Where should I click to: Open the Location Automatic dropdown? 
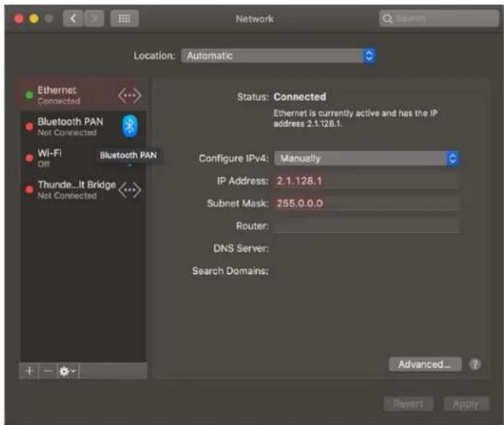[279, 56]
